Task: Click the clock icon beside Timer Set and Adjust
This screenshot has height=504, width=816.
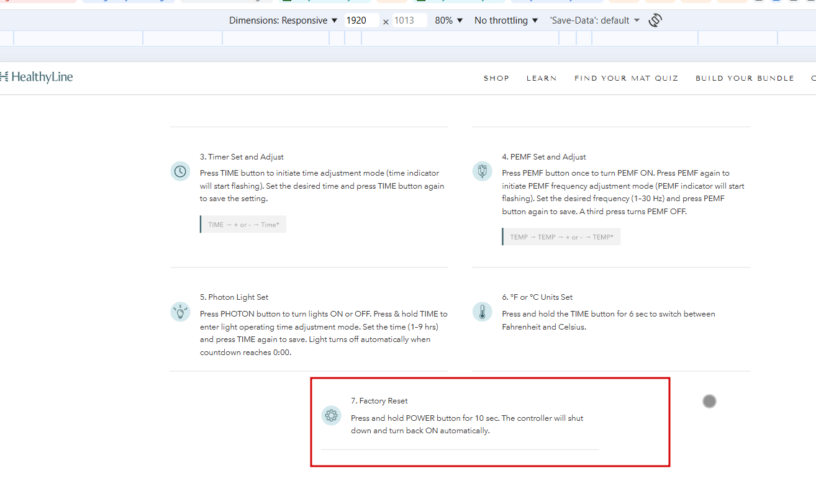Action: [x=180, y=171]
